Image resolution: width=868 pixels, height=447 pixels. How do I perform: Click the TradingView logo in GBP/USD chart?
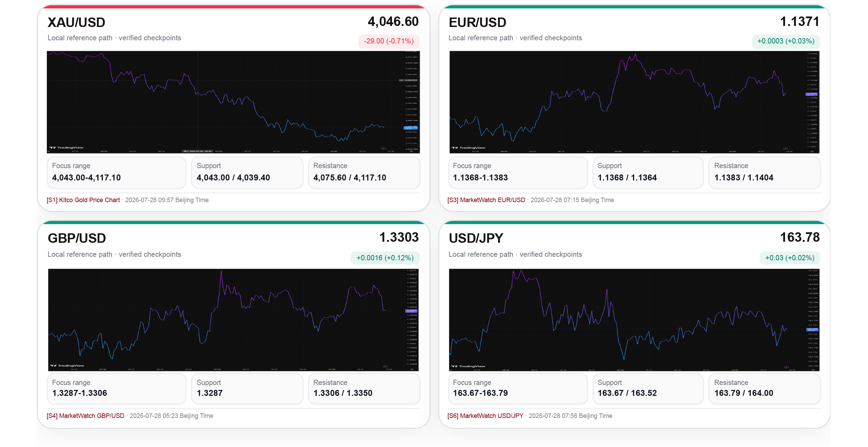pyautogui.click(x=67, y=365)
